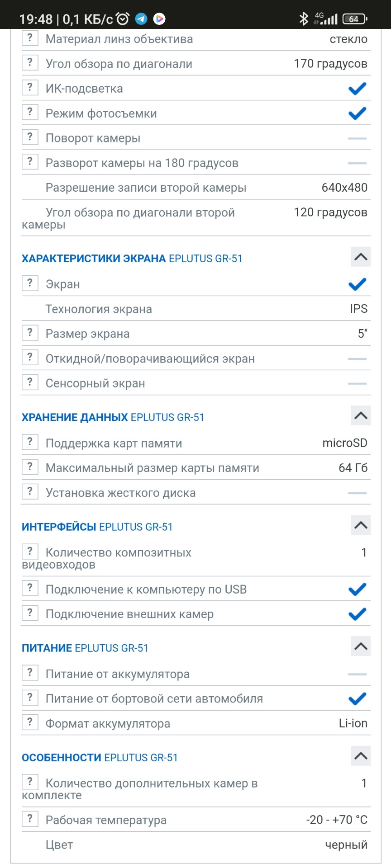Click help icon next to ИК-подсветка
The width and height of the screenshot is (391, 868).
[30, 87]
